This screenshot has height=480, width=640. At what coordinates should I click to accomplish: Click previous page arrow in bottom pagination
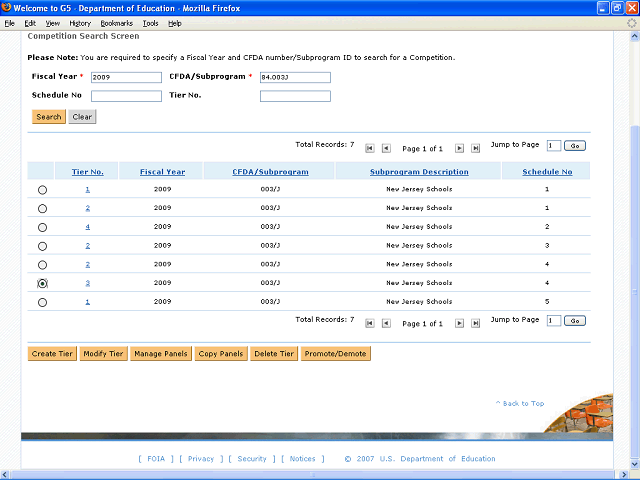386,323
